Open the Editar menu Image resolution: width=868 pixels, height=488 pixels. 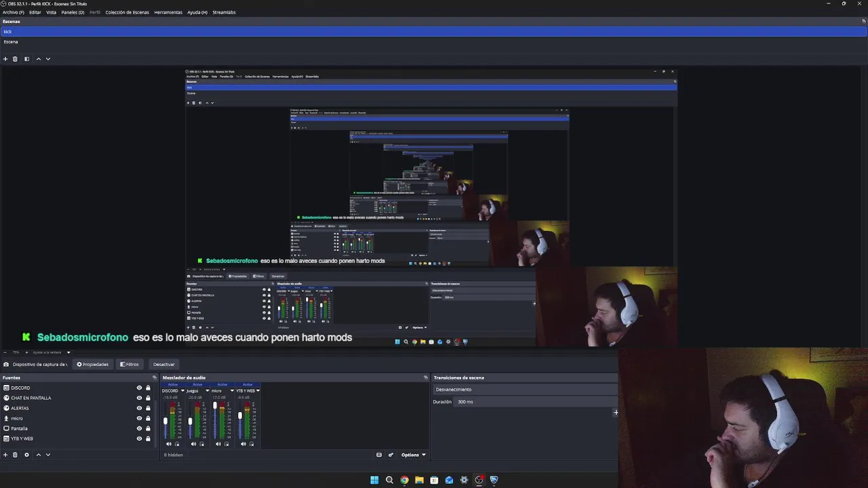pos(35,12)
